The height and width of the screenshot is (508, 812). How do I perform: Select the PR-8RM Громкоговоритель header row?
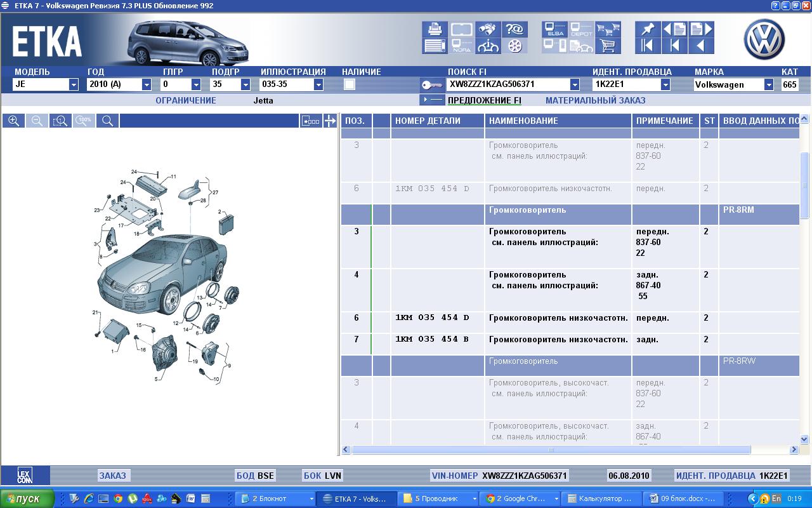[570, 215]
